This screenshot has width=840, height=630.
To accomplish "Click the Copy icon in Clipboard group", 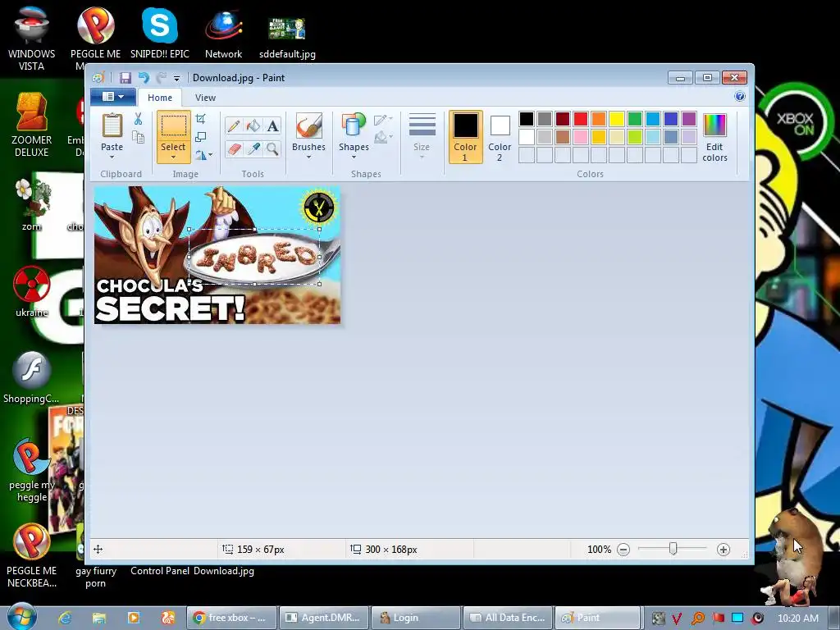I will click(x=138, y=137).
